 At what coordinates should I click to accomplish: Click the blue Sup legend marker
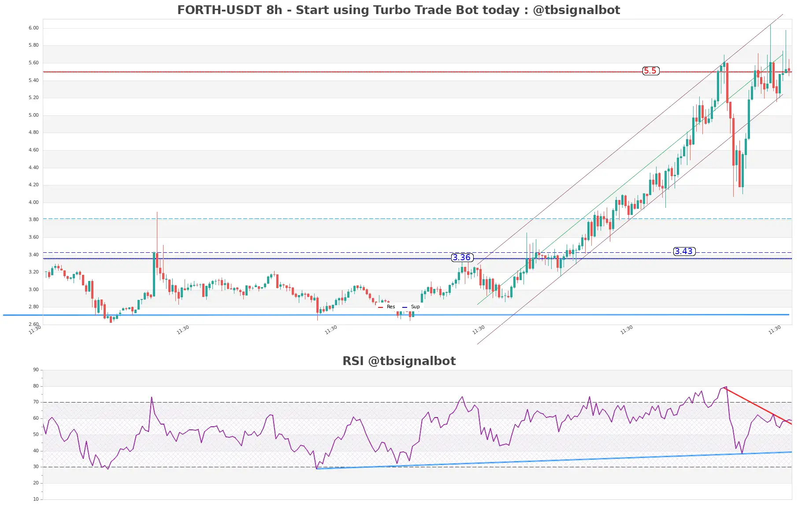[x=405, y=307]
